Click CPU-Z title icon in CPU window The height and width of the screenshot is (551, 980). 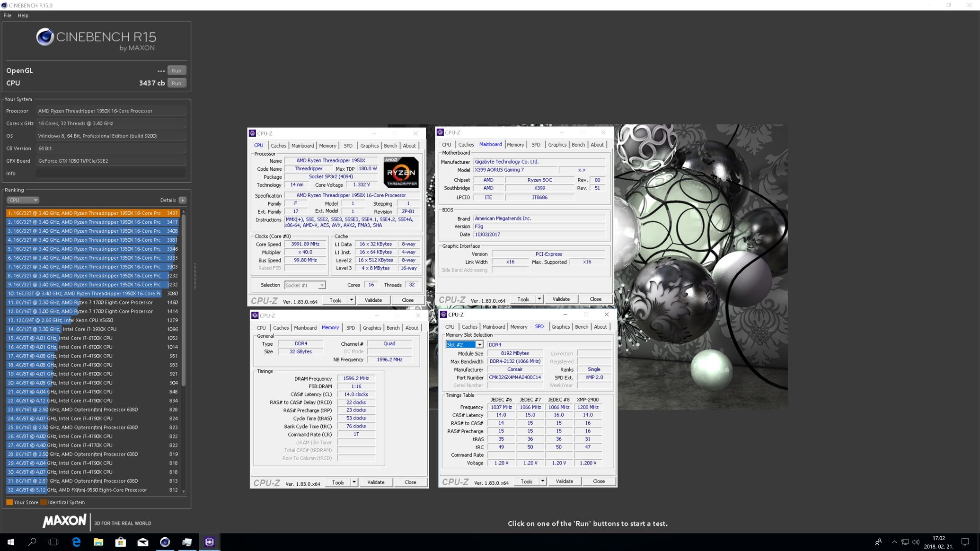pos(253,133)
